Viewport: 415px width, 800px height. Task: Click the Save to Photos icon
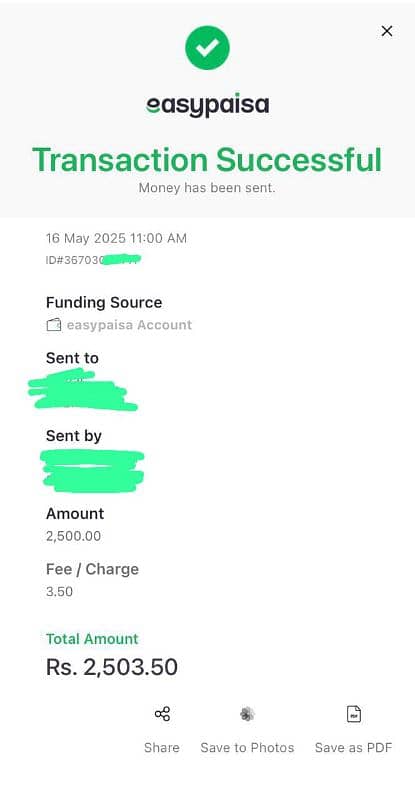point(247,714)
